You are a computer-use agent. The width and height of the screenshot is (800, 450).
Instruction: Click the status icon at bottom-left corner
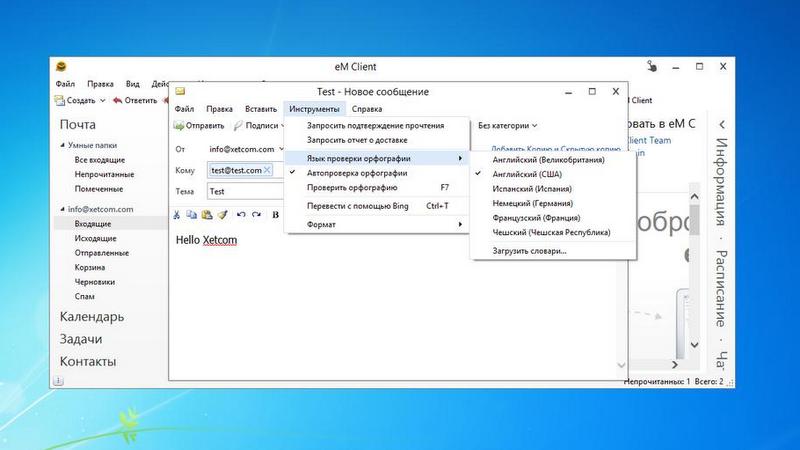pyautogui.click(x=58, y=381)
